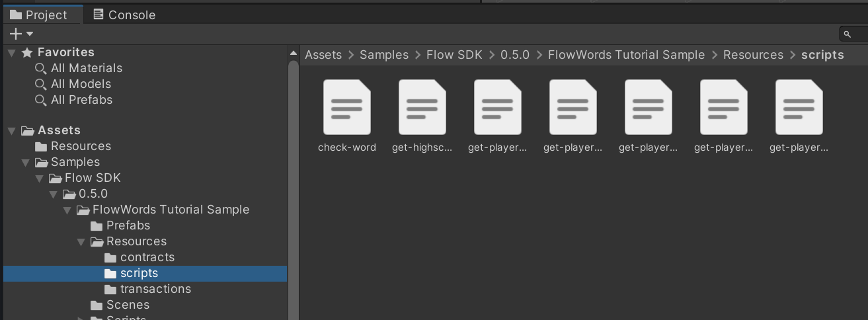
Task: Select the scripts folder in tree
Action: pos(139,273)
